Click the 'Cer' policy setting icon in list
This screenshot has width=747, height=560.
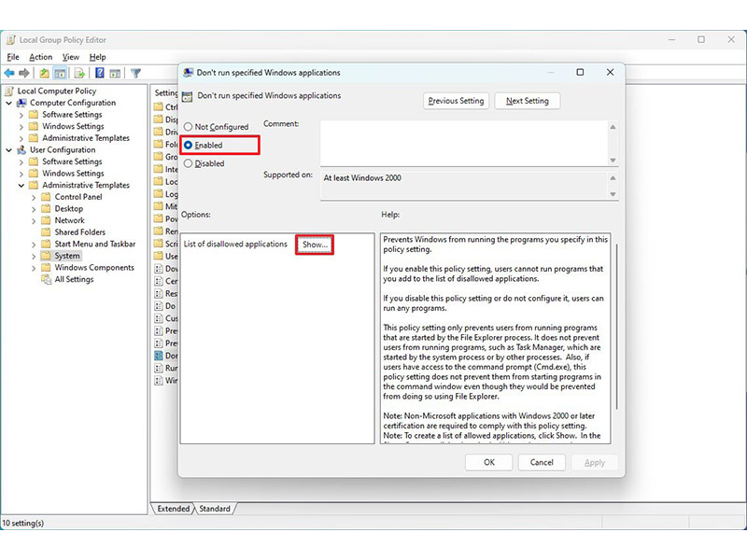[x=159, y=281]
